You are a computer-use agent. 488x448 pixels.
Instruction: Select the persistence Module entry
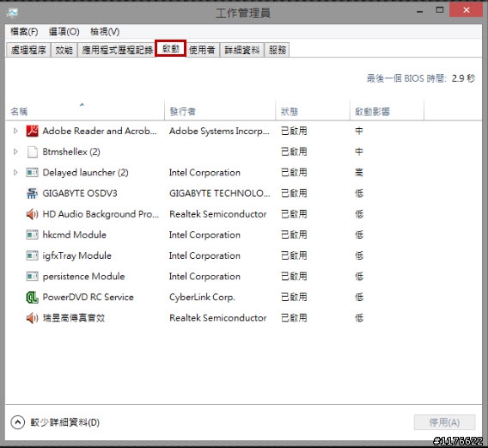[x=83, y=276]
